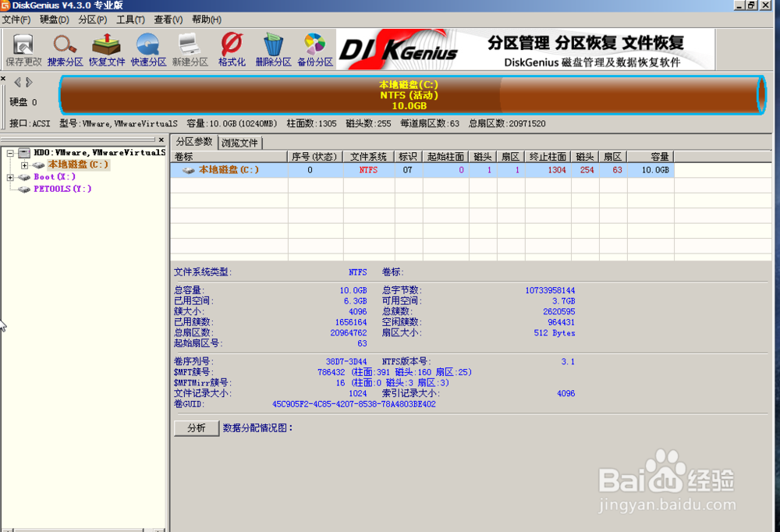Collapse the HD0 VMware disk node
Screen dimensions: 780x532
[10, 153]
